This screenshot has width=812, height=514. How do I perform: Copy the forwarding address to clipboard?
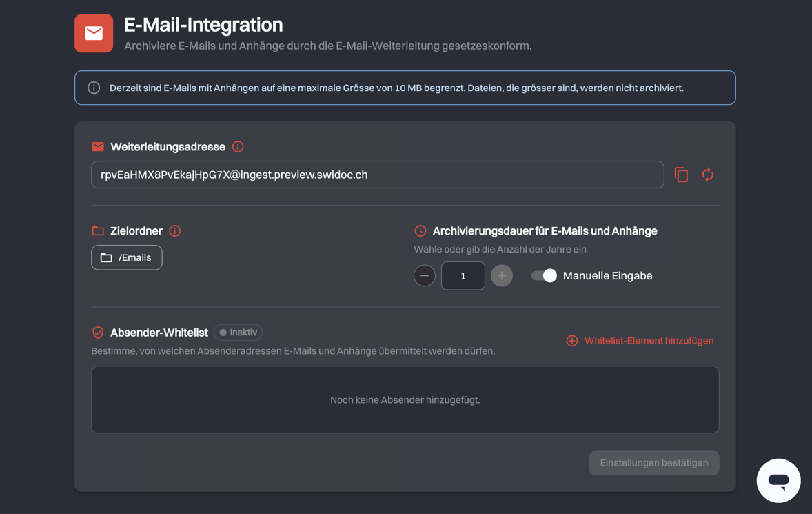[x=681, y=175]
